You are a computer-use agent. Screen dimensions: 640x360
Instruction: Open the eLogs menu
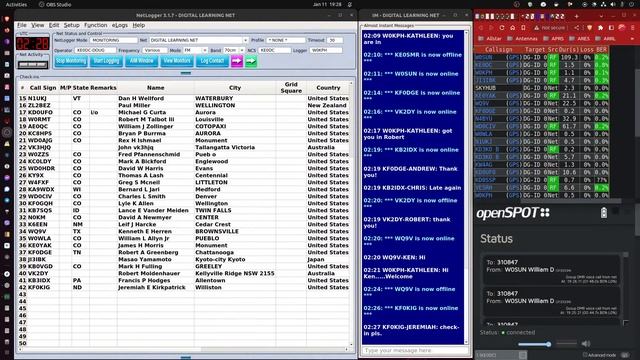point(120,25)
